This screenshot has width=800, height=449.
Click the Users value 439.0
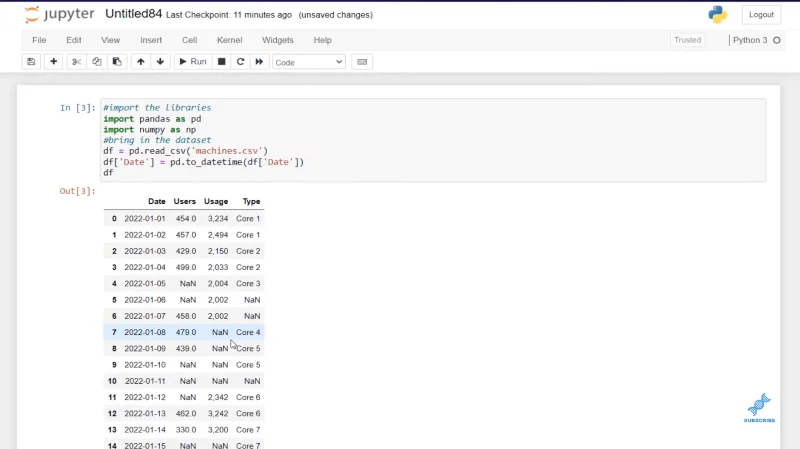pyautogui.click(x=186, y=348)
